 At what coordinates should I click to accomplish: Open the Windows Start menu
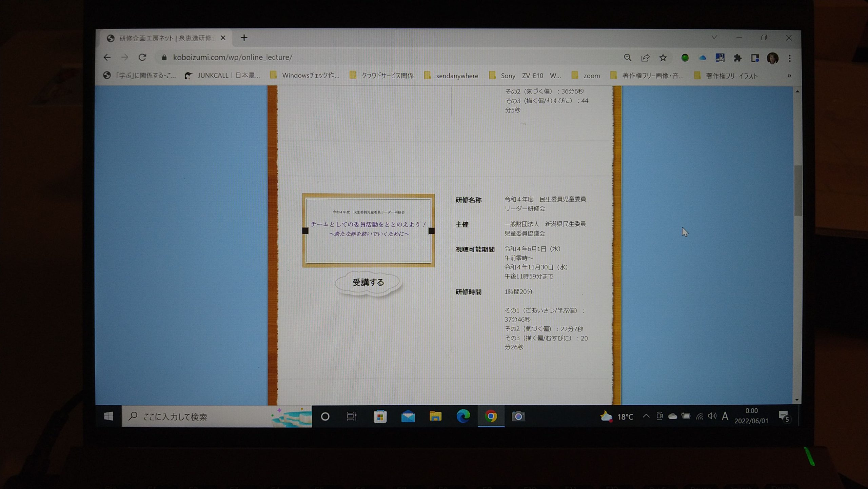(108, 416)
